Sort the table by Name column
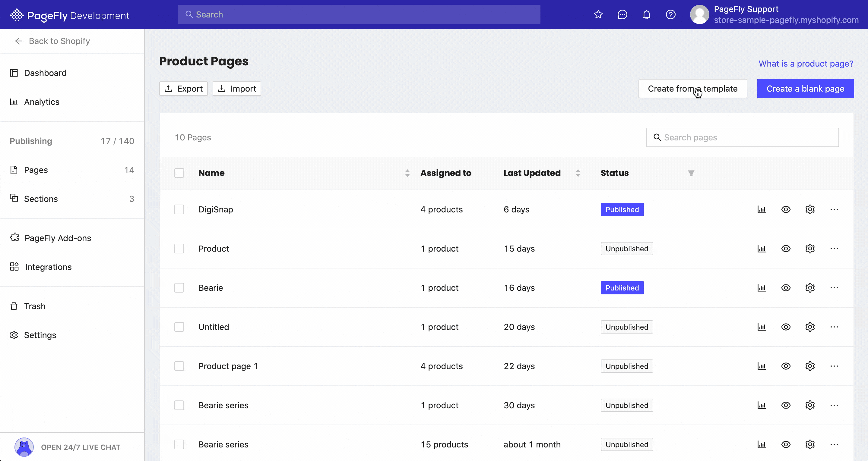This screenshot has width=868, height=461. coord(407,173)
